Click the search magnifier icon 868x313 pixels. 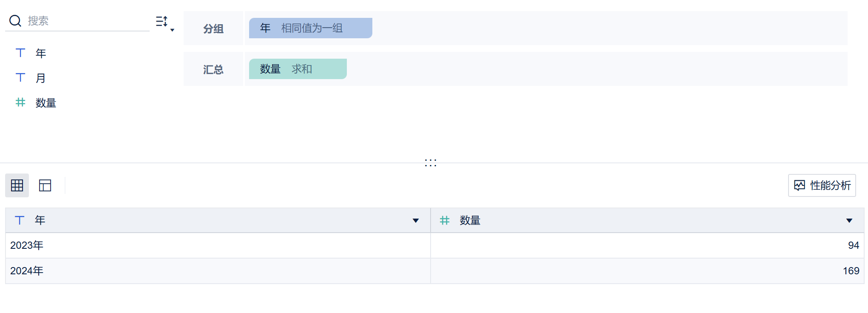click(15, 21)
